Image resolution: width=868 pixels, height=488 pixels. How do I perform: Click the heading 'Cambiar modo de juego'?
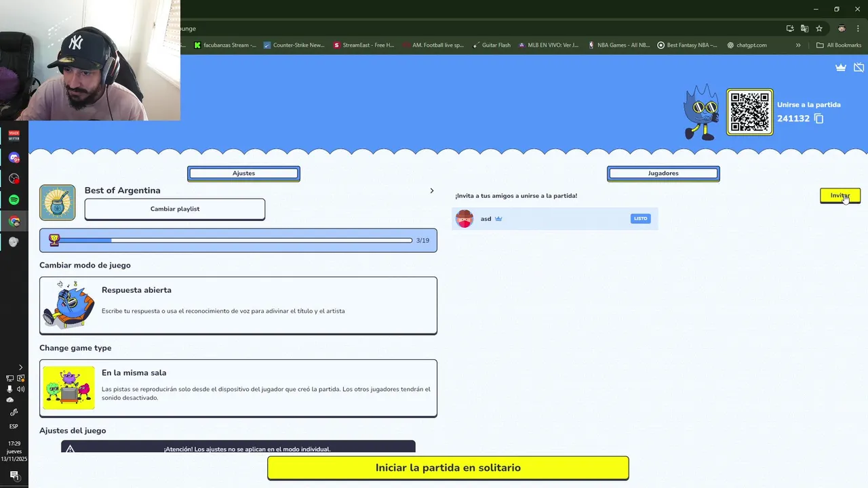click(85, 265)
